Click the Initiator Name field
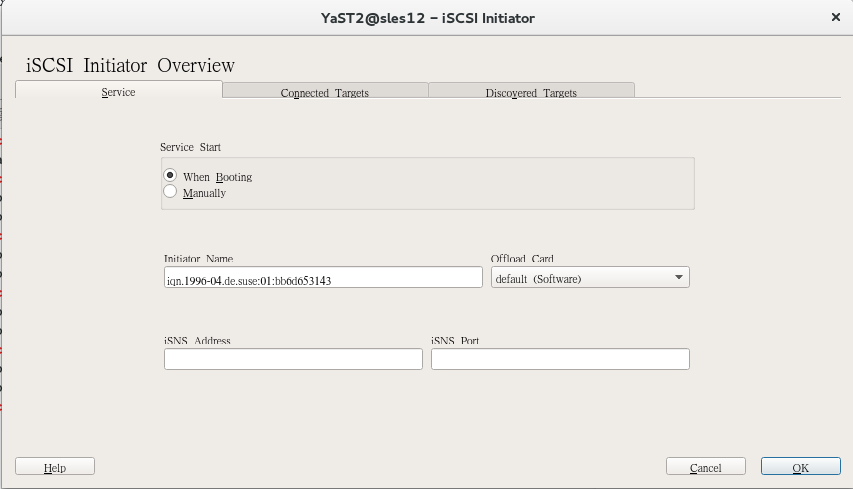The height and width of the screenshot is (489, 853). pos(323,277)
